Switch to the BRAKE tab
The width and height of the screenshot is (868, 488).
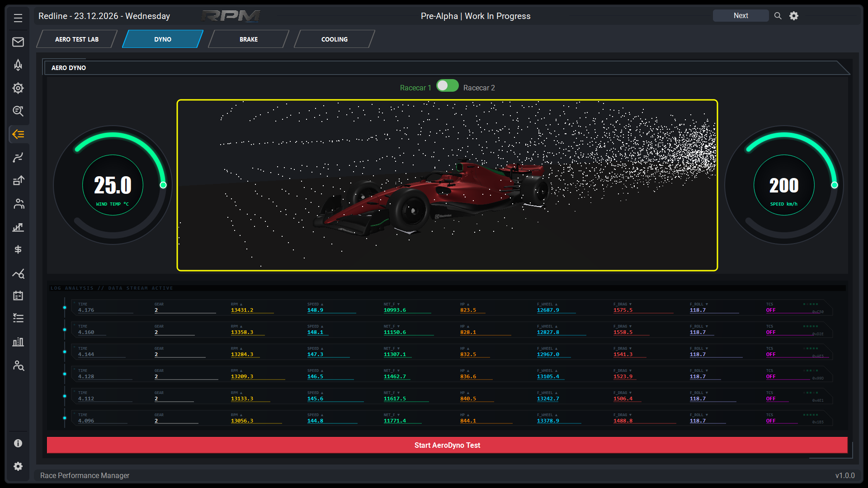[248, 39]
